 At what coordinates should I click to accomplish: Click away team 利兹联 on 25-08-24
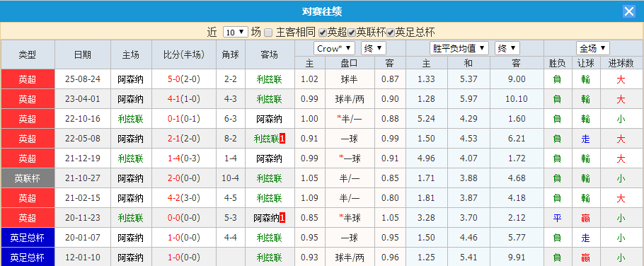[270, 79]
